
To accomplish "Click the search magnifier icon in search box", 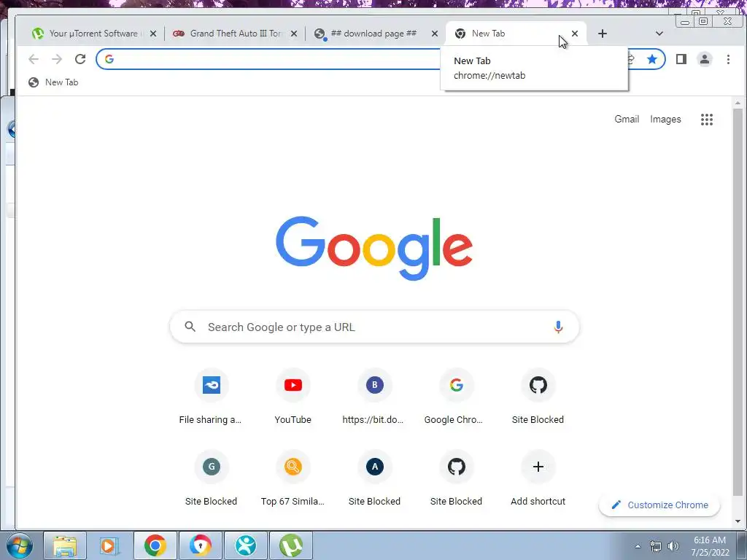I will click(x=190, y=327).
